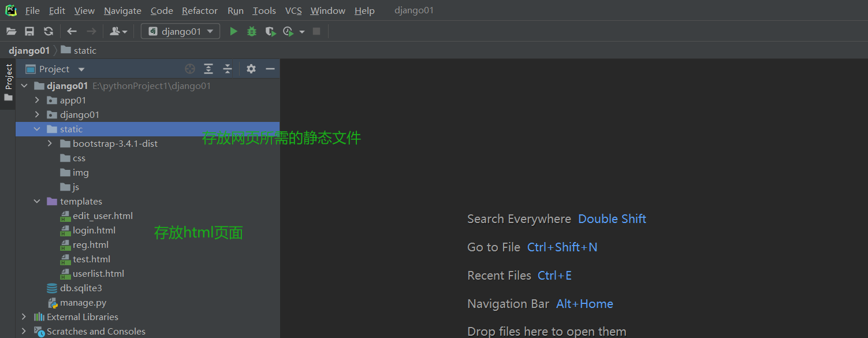
Task: Hide the Project panel with minus icon
Action: click(x=270, y=69)
